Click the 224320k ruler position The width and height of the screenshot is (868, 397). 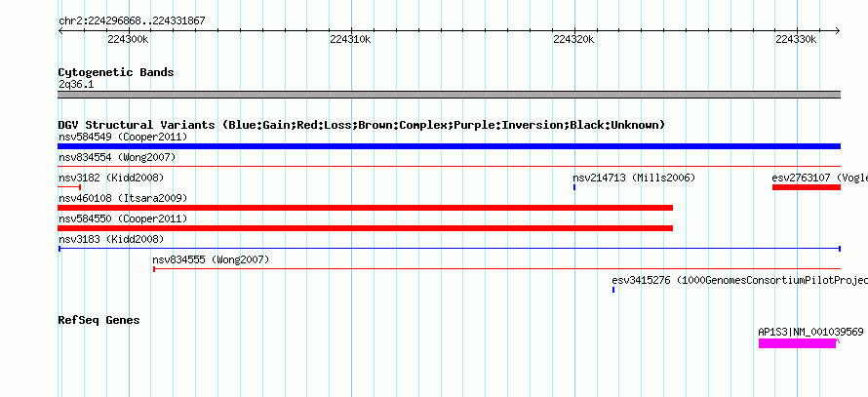[x=574, y=39]
